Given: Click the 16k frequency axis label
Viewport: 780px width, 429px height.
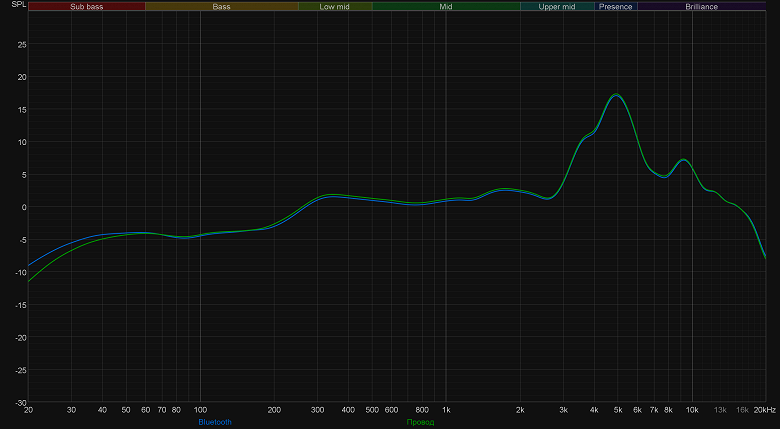Looking at the screenshot, I should 742,410.
